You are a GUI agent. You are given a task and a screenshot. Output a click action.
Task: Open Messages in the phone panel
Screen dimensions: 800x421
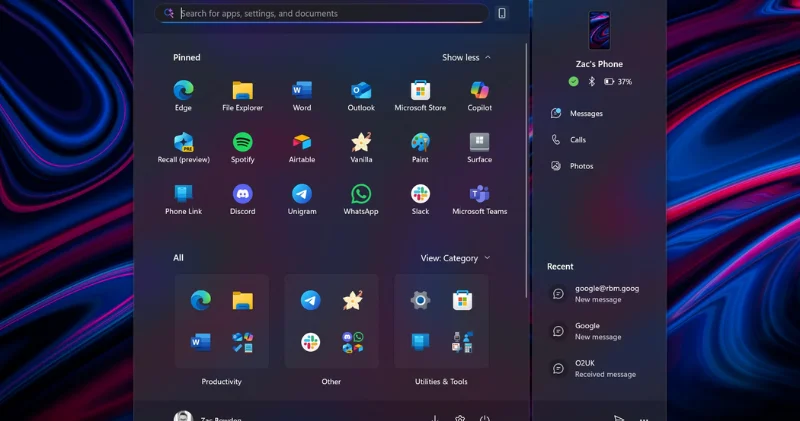[577, 113]
